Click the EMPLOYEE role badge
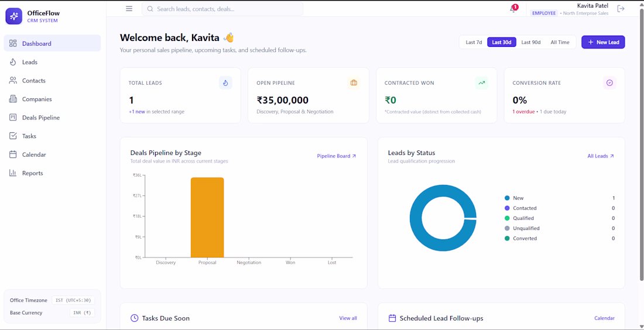The image size is (644, 330). (544, 13)
